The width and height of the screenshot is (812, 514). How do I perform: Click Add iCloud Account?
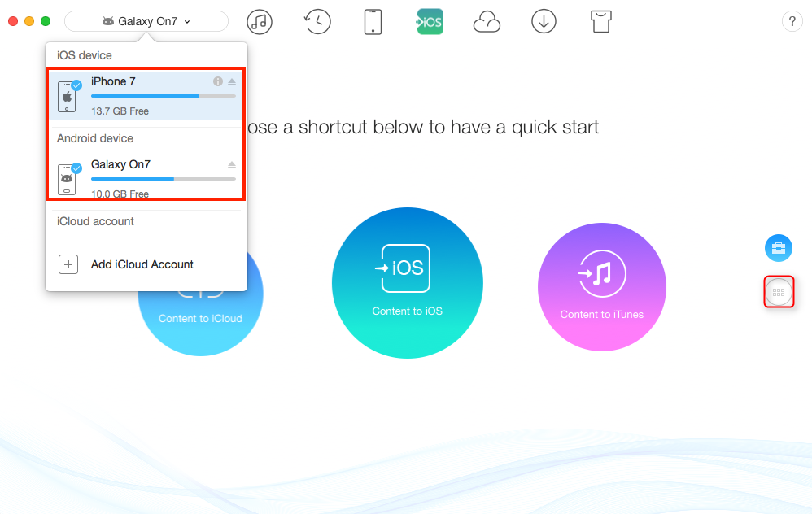point(142,264)
